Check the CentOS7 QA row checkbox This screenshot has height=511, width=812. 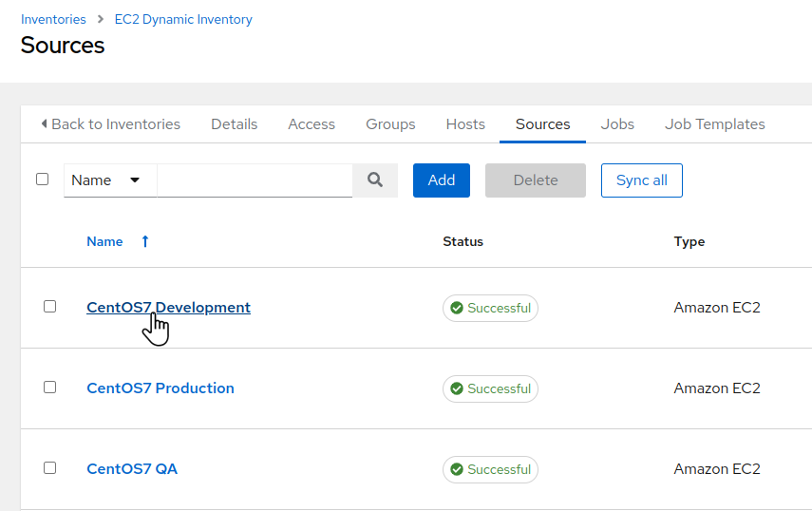click(49, 468)
